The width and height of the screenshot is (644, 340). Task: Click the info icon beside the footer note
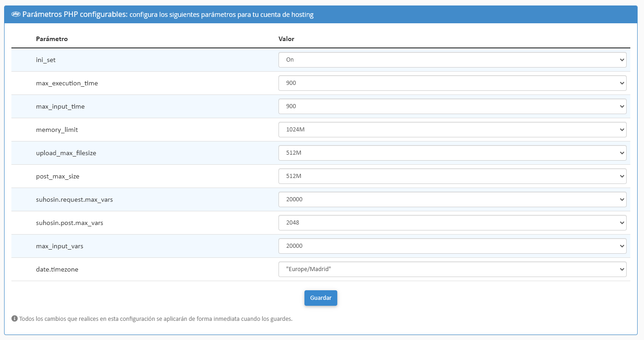[x=15, y=319]
